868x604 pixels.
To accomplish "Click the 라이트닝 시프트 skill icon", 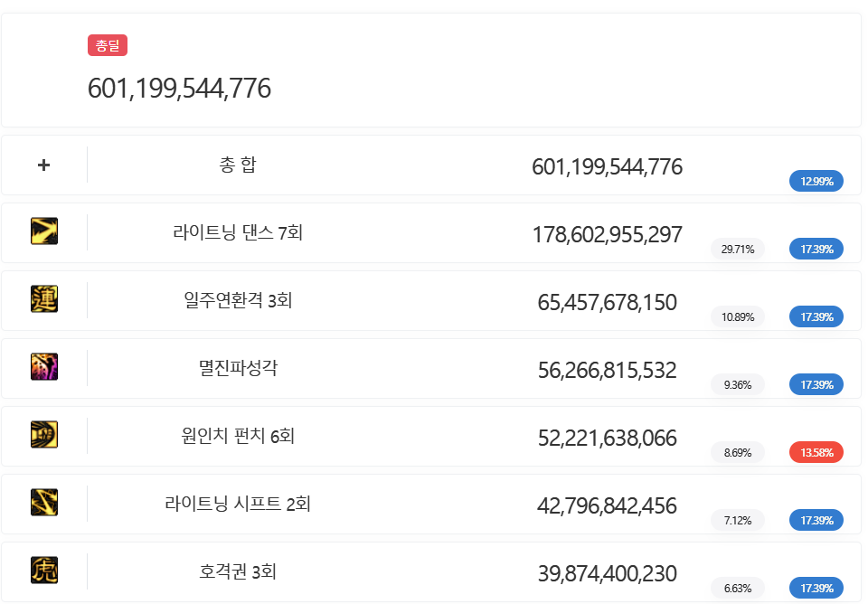I will click(x=44, y=503).
